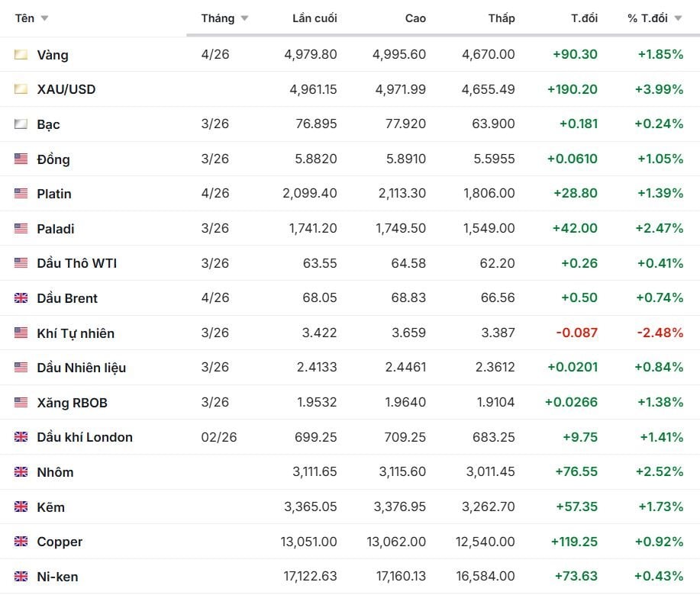Viewport: 700px width, 595px height.
Task: Open the Platin commodity link
Action: (54, 194)
